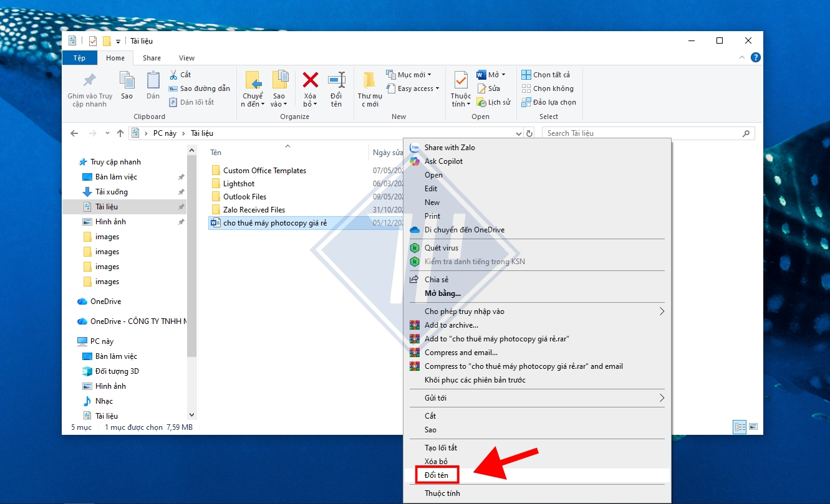Select Tạo lối tắt in the context menu

(538, 448)
